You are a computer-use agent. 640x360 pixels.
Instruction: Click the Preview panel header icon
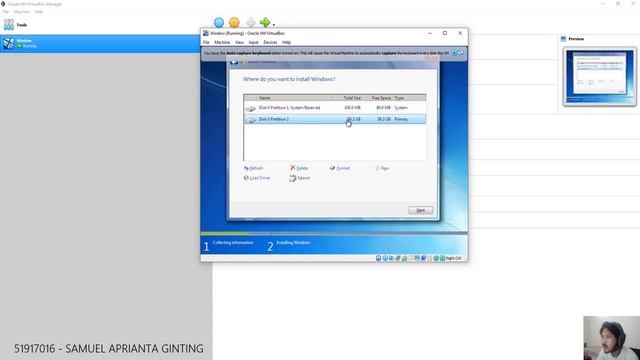[563, 39]
